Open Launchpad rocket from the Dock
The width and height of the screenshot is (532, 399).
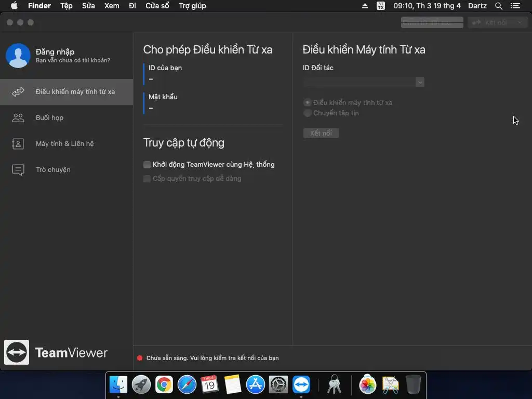(141, 384)
